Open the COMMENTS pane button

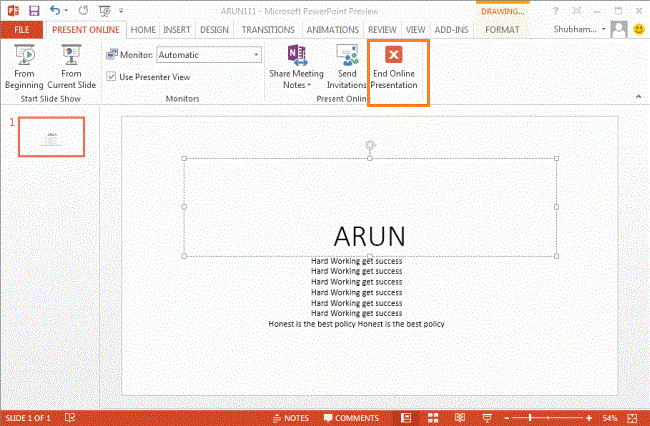[351, 418]
